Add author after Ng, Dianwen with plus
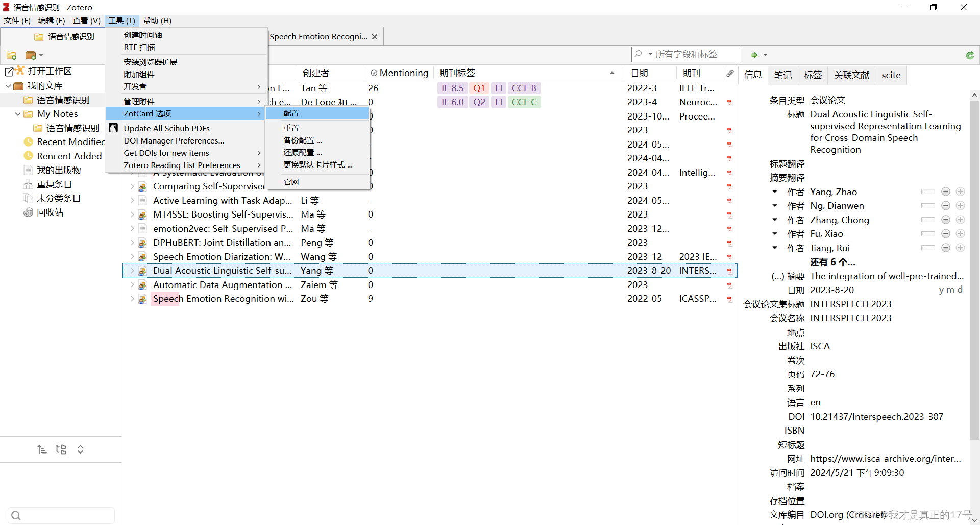The image size is (980, 525). coord(960,205)
